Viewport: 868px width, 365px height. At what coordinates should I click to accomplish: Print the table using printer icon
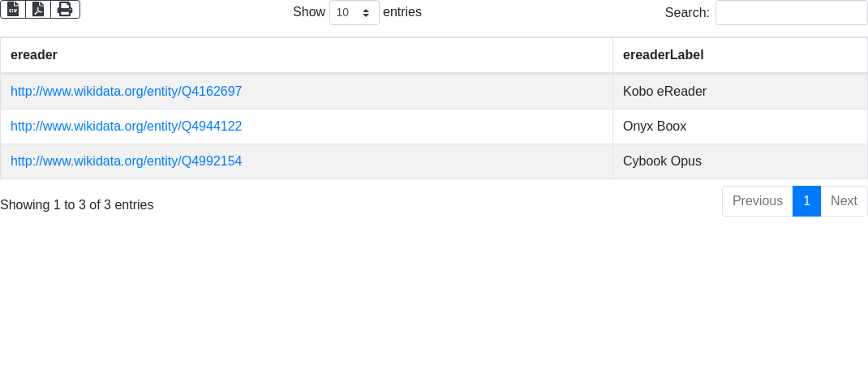pos(65,9)
